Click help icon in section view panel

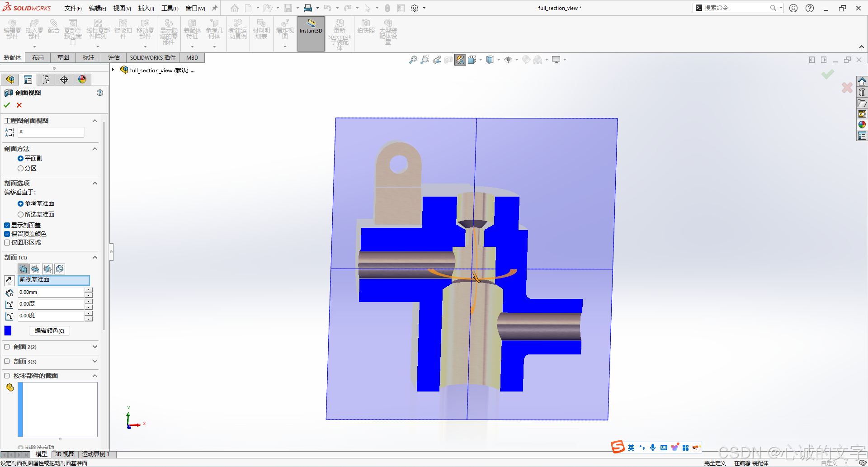tap(100, 93)
